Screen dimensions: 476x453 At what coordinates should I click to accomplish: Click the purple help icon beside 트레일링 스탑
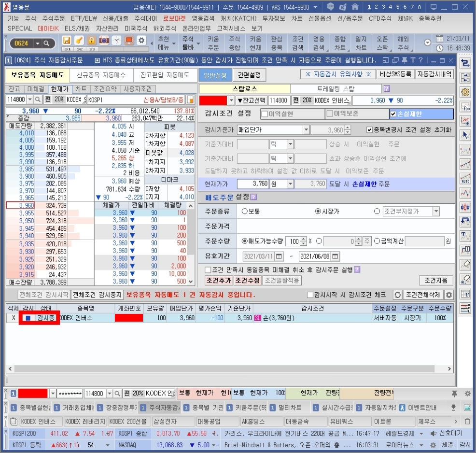386,89
